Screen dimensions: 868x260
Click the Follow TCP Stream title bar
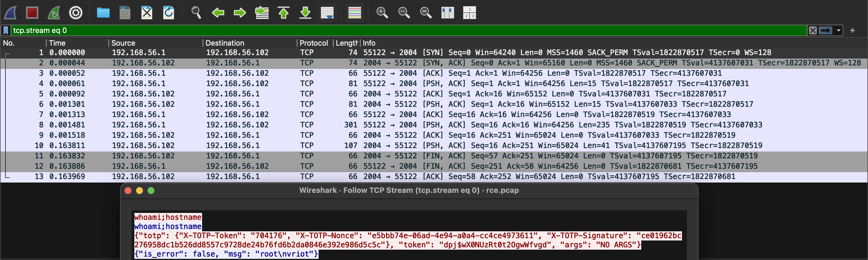coord(409,191)
